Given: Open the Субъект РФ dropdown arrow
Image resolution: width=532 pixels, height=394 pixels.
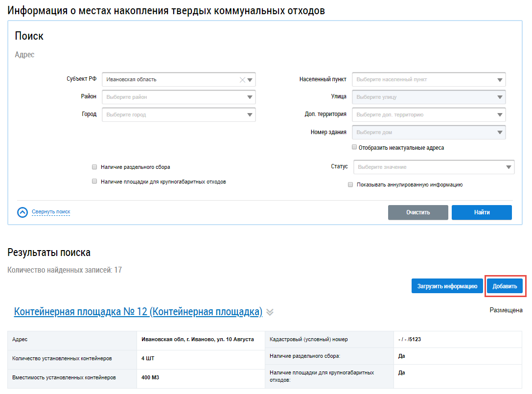Looking at the screenshot, I should 250,80.
